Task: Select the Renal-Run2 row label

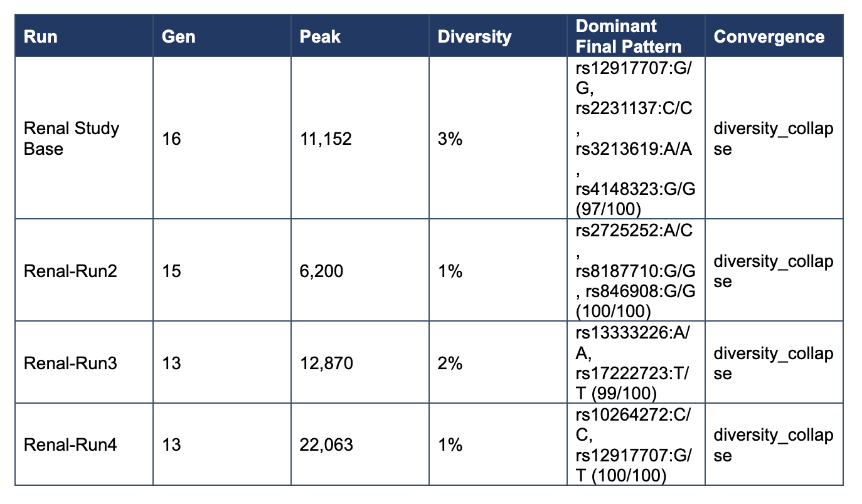Action: [70, 271]
